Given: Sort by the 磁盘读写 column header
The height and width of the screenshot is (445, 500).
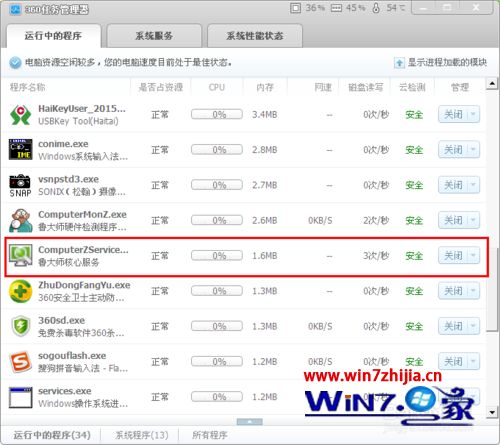Looking at the screenshot, I should 366,87.
